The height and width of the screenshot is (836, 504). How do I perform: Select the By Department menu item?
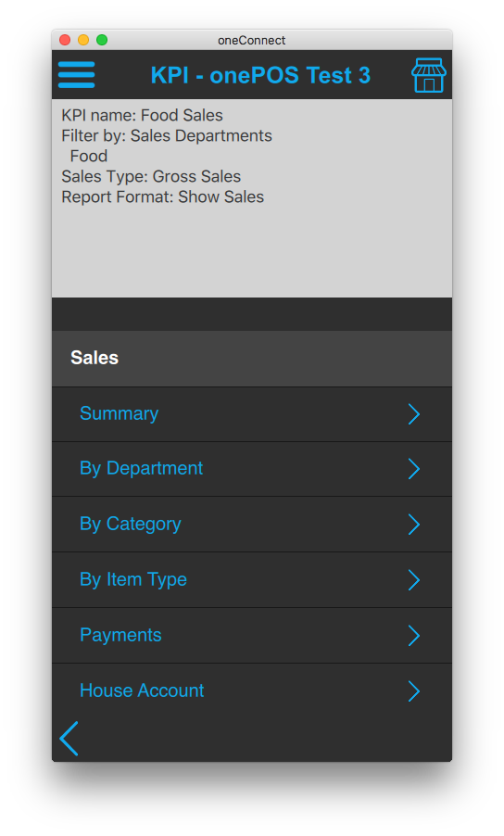tap(252, 469)
